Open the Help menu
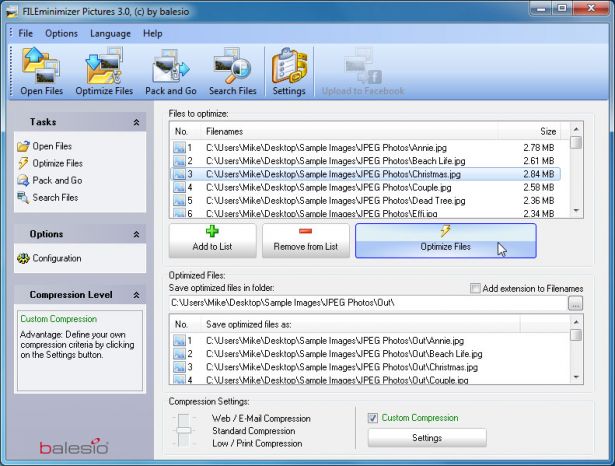Image resolution: width=615 pixels, height=466 pixels. [x=153, y=34]
